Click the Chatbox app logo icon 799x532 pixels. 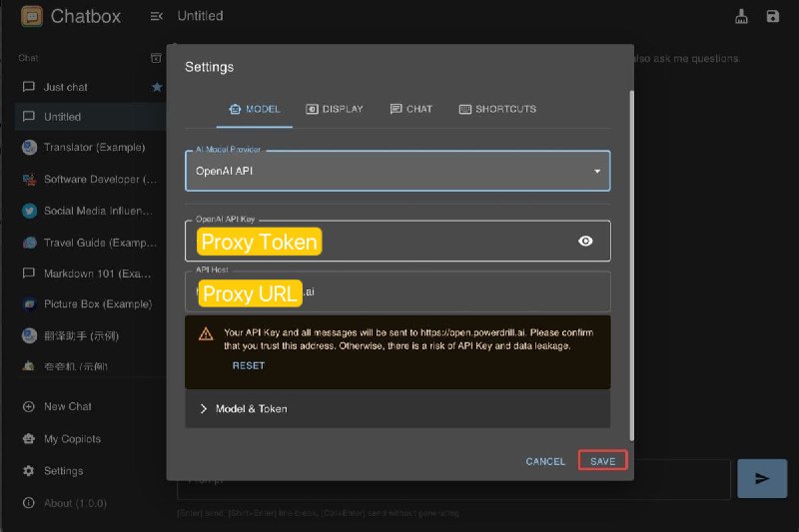[x=32, y=16]
